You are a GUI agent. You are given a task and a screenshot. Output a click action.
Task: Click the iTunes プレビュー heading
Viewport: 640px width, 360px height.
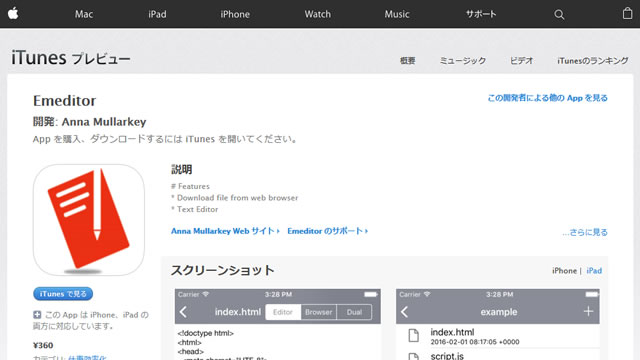point(71,58)
